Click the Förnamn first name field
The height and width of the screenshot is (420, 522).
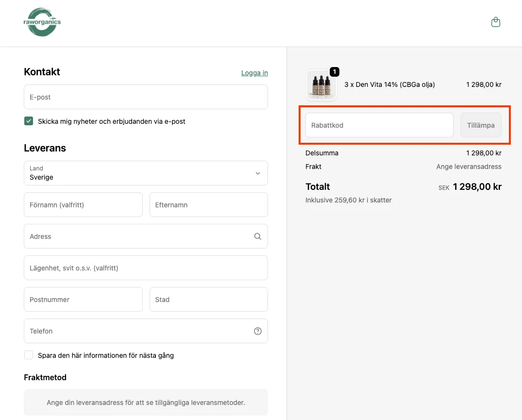[x=83, y=205]
